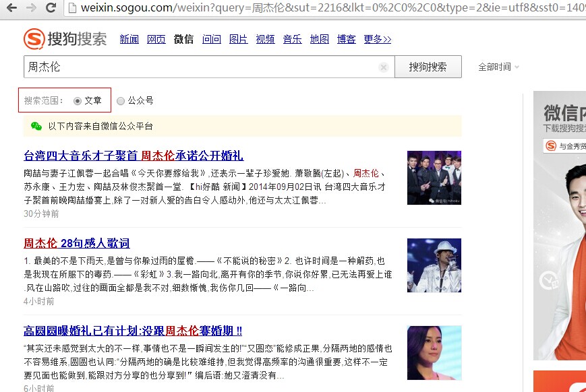The width and height of the screenshot is (586, 392).
Task: Switch to 图片 tab
Action: coord(239,39)
